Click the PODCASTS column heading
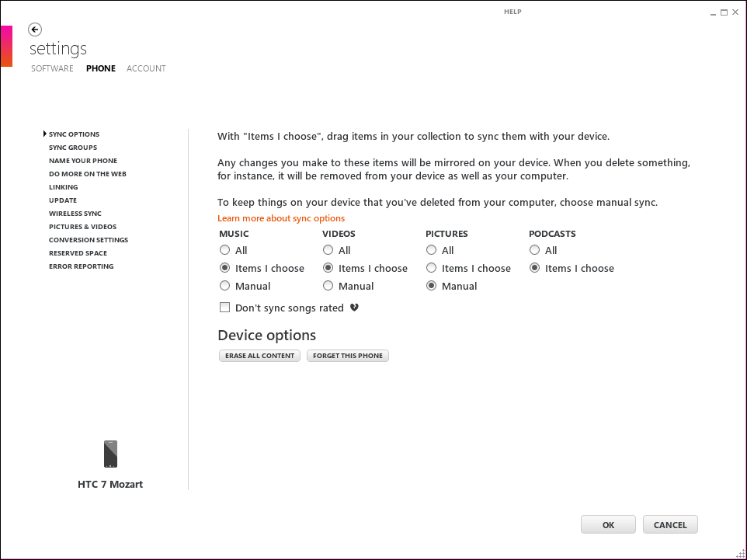This screenshot has width=747, height=560. pos(552,234)
